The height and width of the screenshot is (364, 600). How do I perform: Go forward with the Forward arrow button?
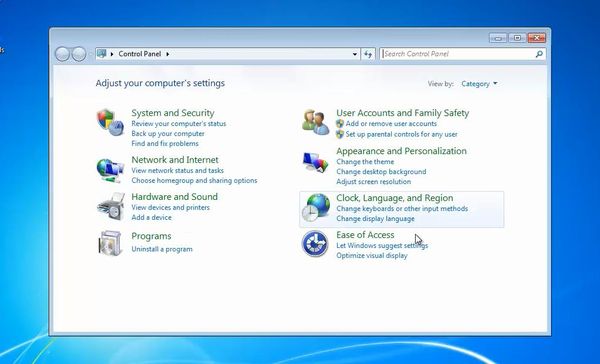(79, 54)
